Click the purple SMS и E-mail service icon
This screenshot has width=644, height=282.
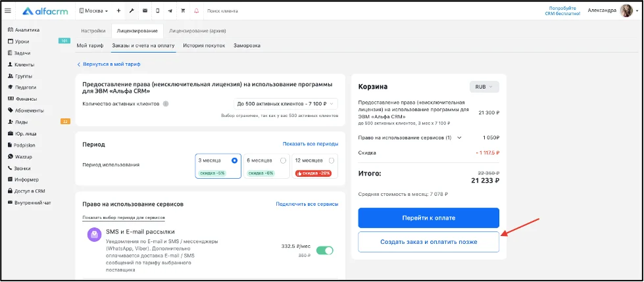pos(95,235)
